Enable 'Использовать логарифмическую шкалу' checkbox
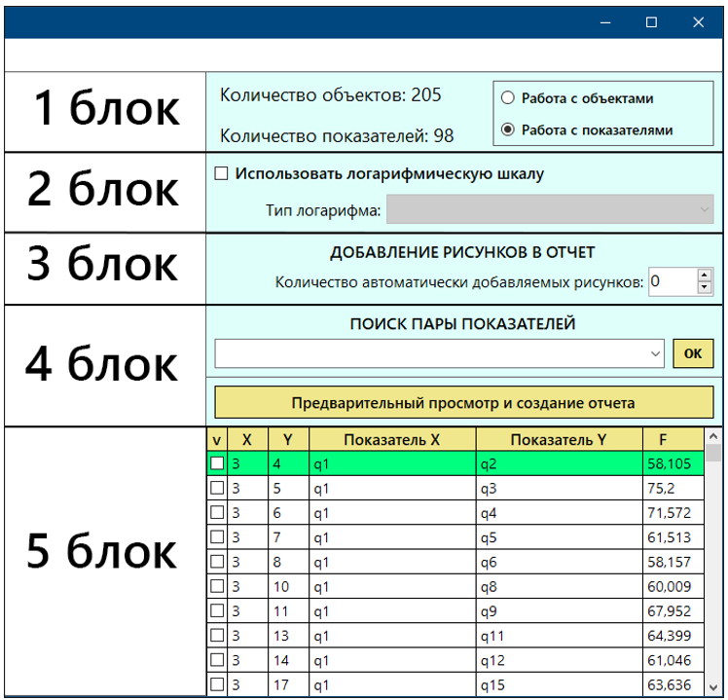 [x=221, y=173]
